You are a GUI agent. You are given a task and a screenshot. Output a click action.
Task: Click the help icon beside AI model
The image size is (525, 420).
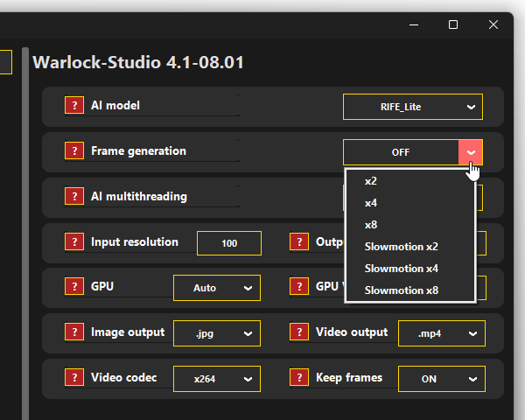(x=74, y=106)
